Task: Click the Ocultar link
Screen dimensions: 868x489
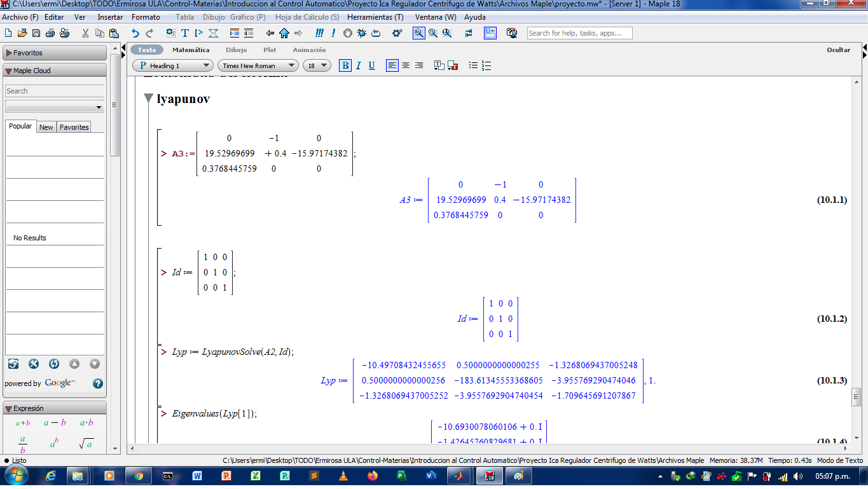Action: (839, 49)
